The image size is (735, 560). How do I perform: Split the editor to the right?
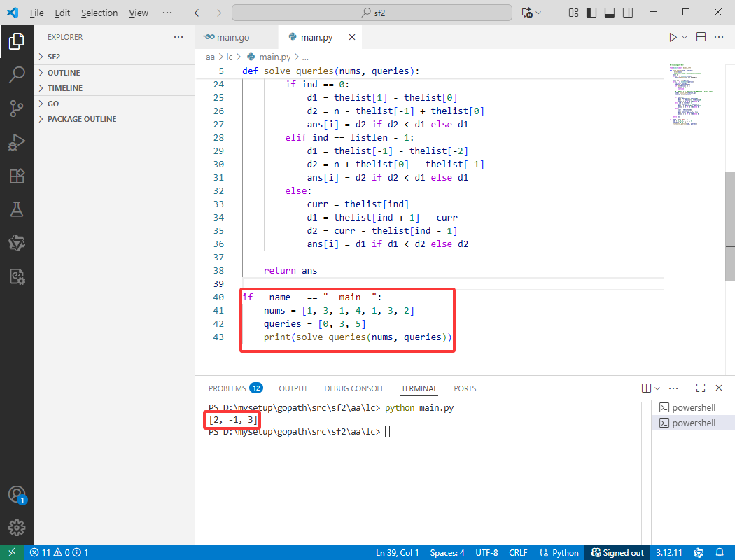701,37
